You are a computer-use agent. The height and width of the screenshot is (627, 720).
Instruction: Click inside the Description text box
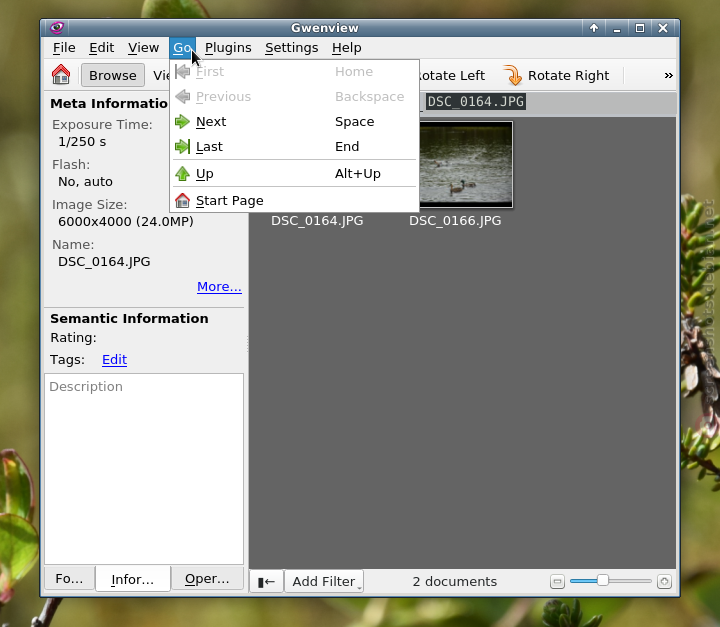[144, 469]
